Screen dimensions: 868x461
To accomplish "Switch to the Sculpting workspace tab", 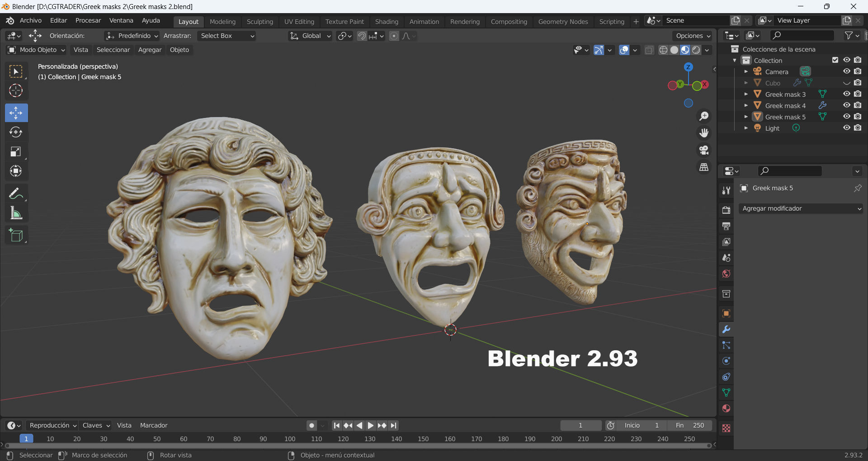I will click(x=260, y=22).
